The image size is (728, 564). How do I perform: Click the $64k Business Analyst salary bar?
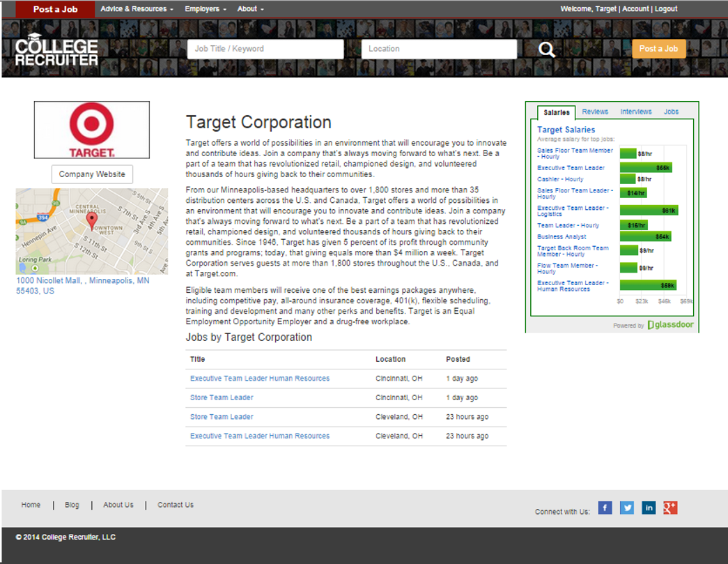point(645,236)
